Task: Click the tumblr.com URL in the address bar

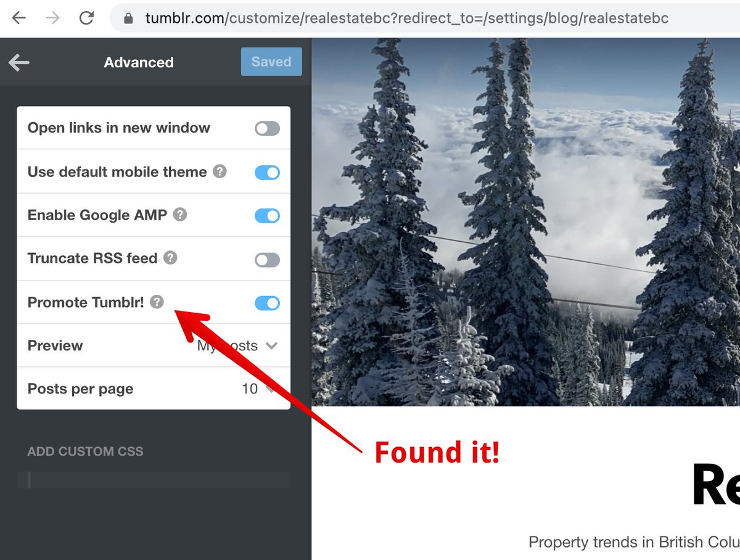Action: pyautogui.click(x=407, y=19)
